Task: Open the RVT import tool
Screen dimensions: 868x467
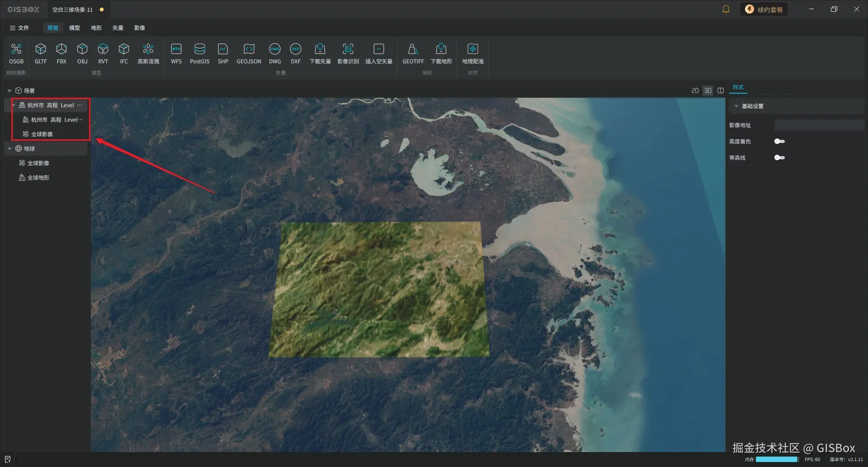Action: [x=103, y=53]
